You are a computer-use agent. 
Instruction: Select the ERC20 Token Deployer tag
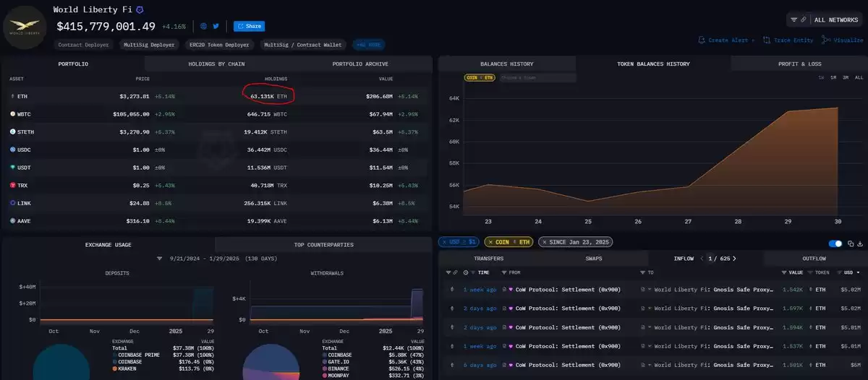coord(219,45)
